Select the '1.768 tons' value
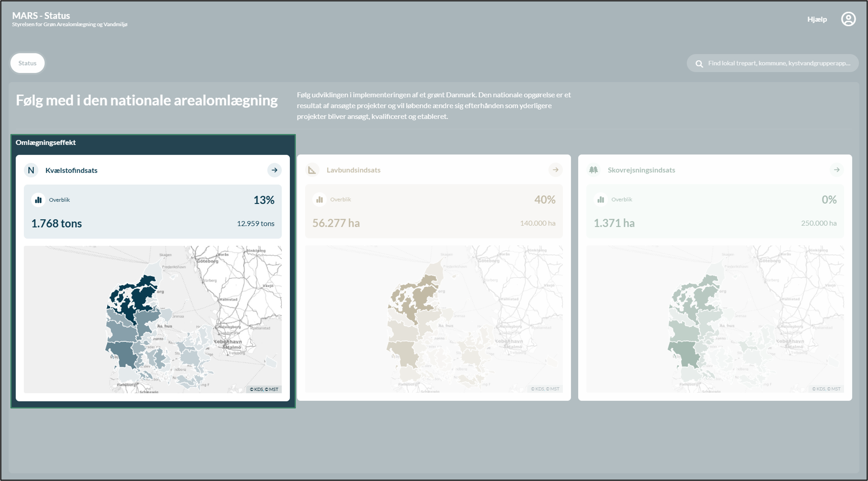The height and width of the screenshot is (481, 868). (x=57, y=223)
